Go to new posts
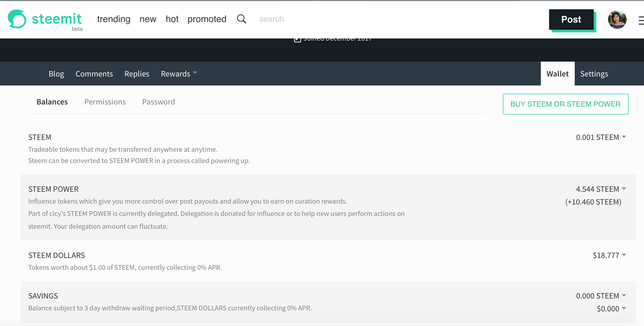The image size is (644, 326). pyautogui.click(x=148, y=19)
